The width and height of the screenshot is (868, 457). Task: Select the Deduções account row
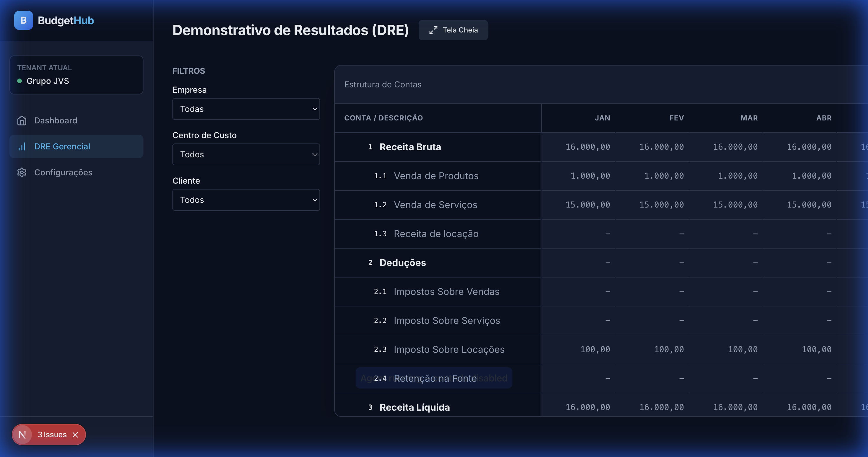pos(403,263)
